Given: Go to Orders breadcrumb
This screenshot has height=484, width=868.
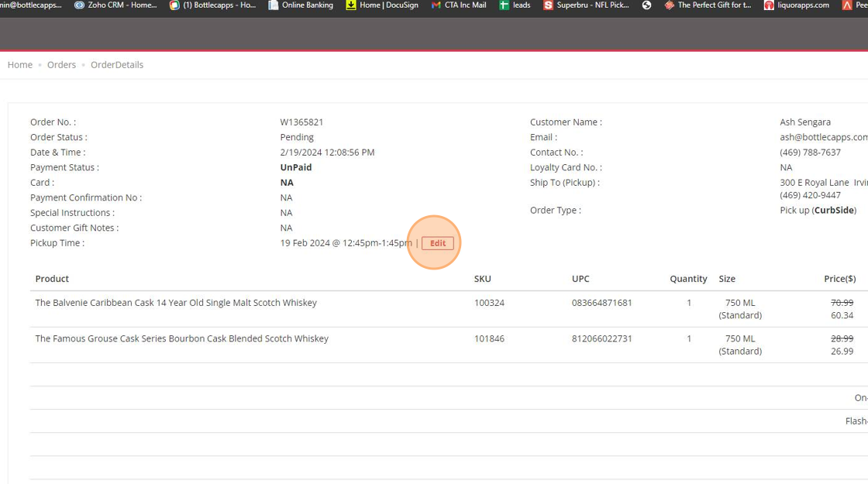Looking at the screenshot, I should click(x=61, y=65).
